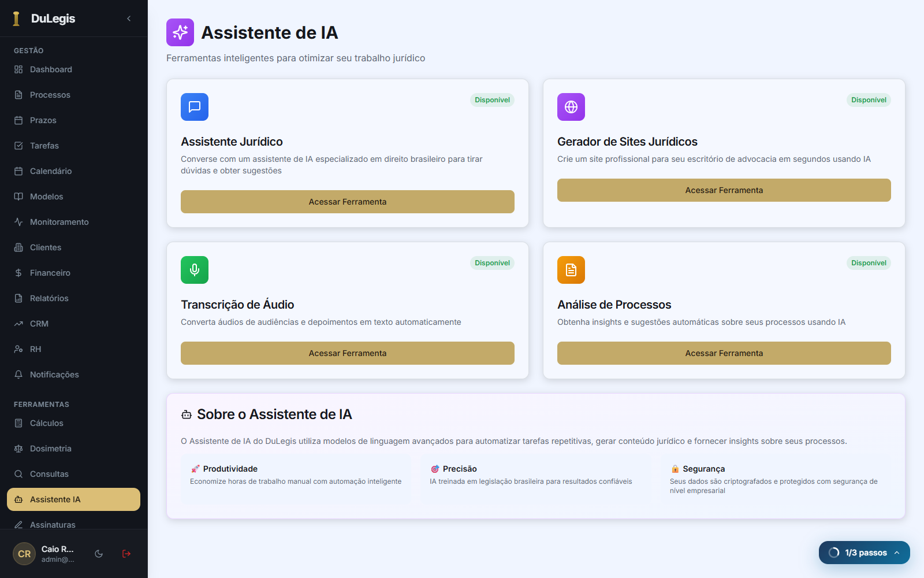Click the Dosimetria scales icon

tap(18, 449)
